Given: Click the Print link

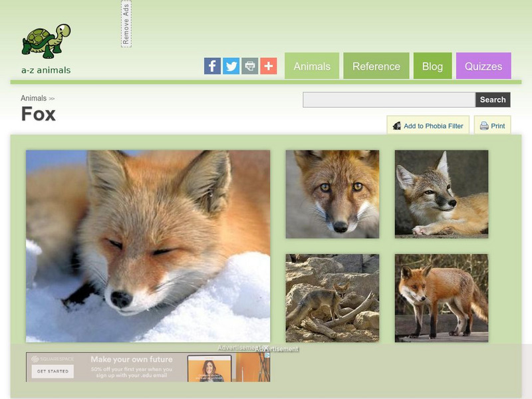Looking at the screenshot, I should [497, 126].
